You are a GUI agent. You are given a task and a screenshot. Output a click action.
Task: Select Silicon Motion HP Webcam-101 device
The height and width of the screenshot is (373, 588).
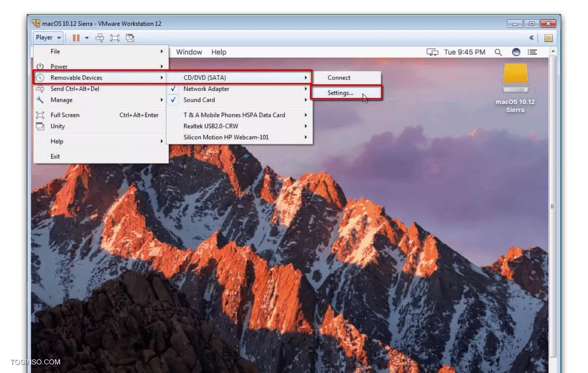pos(240,137)
